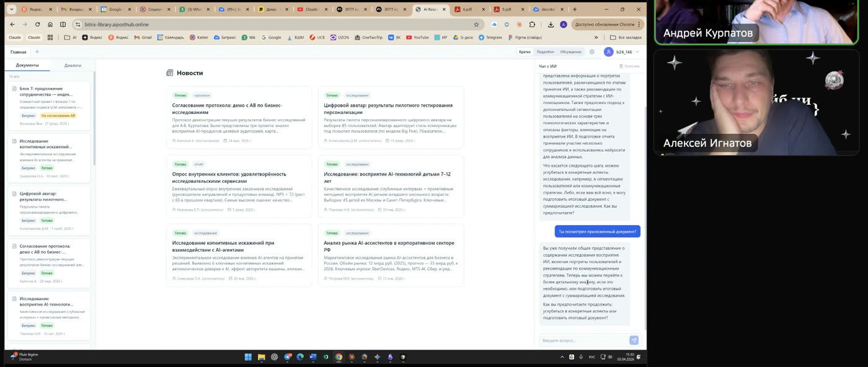The height and width of the screenshot is (367, 868).
Task: Open the Календарь bookmark
Action: click(170, 37)
